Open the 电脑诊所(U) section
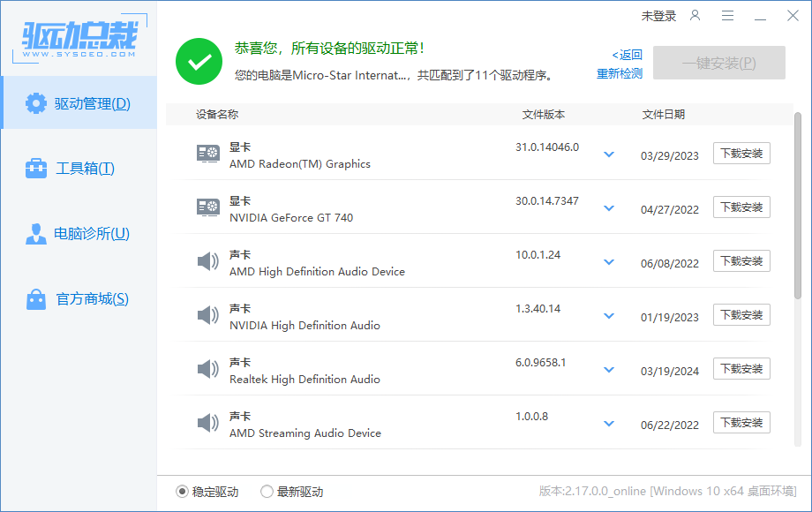 [79, 233]
